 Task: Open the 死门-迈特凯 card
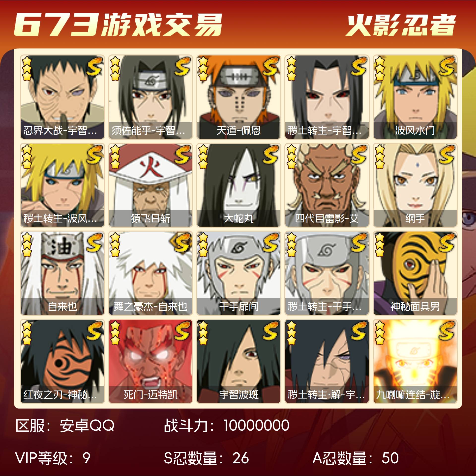[x=150, y=361]
